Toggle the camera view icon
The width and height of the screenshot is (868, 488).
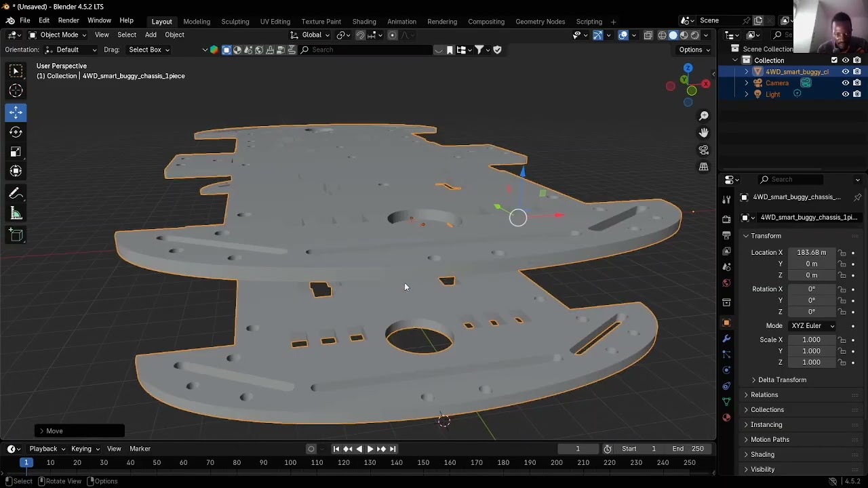[704, 150]
